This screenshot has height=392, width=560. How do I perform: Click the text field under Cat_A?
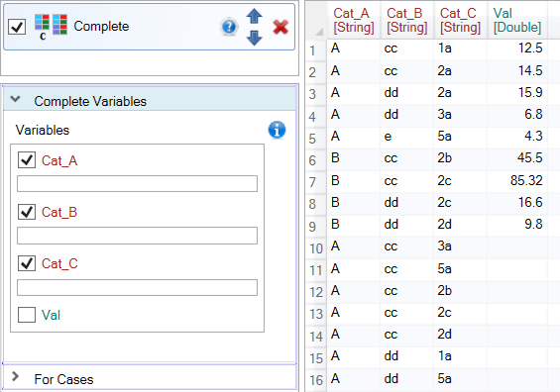[x=137, y=184]
